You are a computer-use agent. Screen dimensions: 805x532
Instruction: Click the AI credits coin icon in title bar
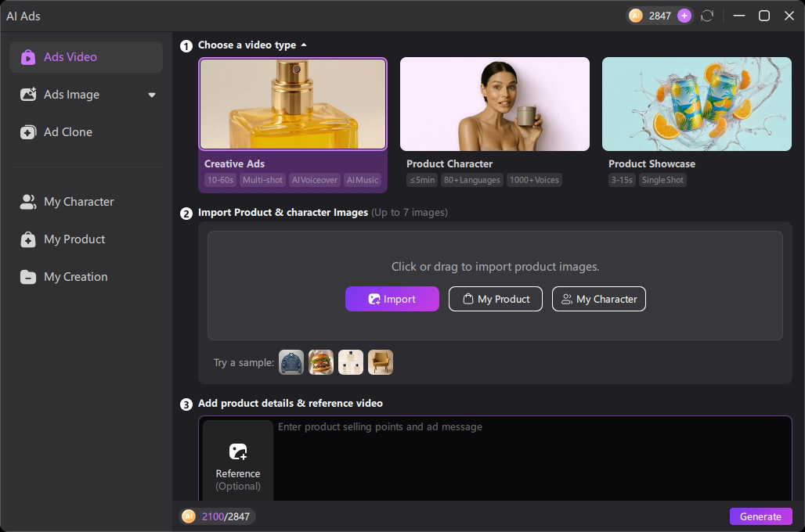pos(636,16)
